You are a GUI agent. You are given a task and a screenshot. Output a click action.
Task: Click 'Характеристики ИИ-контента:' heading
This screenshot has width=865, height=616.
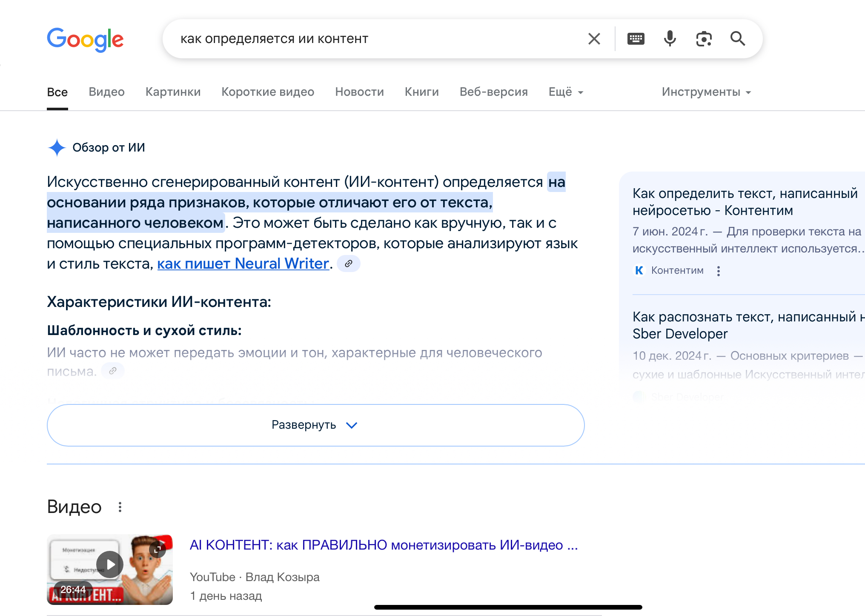159,302
